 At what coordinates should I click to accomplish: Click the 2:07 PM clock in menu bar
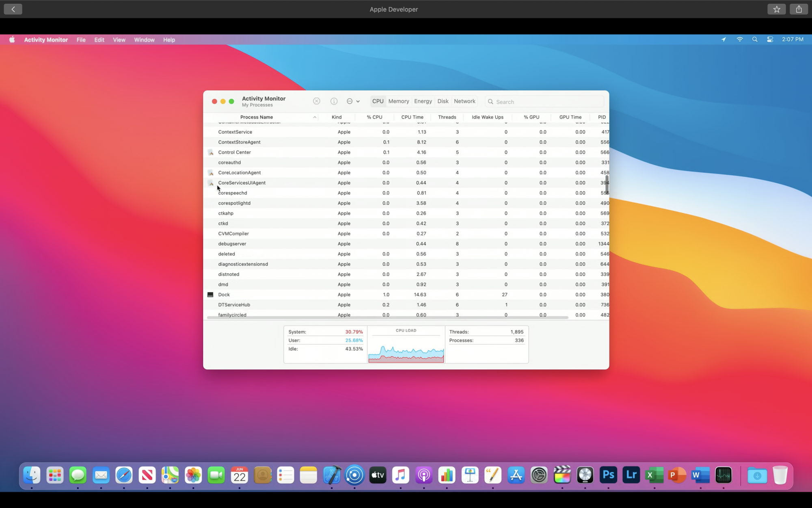[793, 39]
